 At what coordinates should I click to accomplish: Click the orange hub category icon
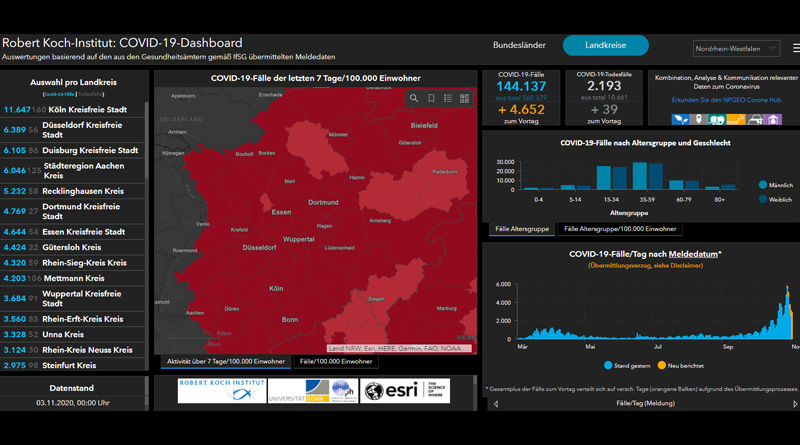(735, 119)
